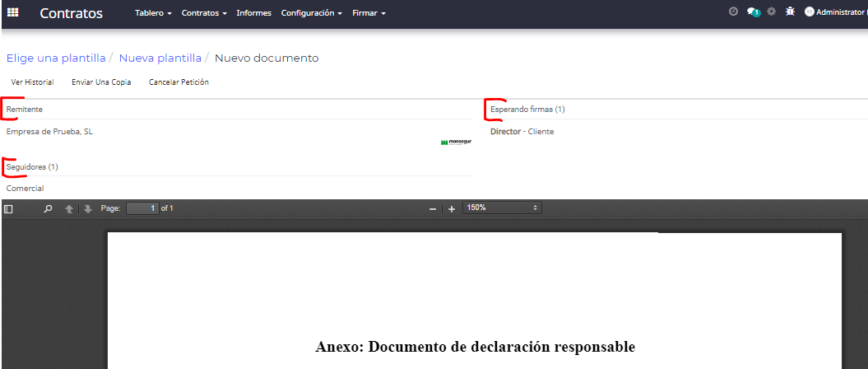Image resolution: width=868 pixels, height=369 pixels.
Task: Expand the Firmar menu
Action: click(x=369, y=12)
